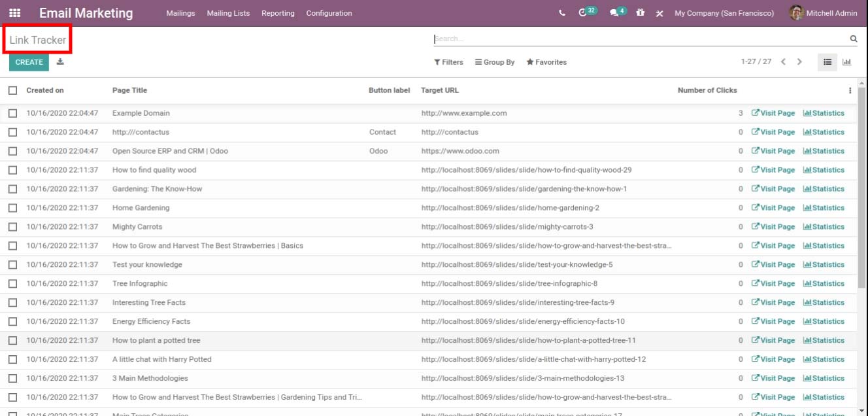Check the Mighty Carrots row checkbox
The image size is (868, 416).
(x=12, y=227)
